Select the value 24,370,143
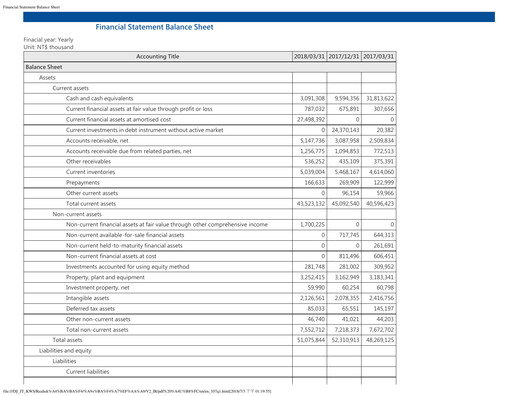Image resolution: width=512 pixels, height=396 pixels. pyautogui.click(x=345, y=130)
